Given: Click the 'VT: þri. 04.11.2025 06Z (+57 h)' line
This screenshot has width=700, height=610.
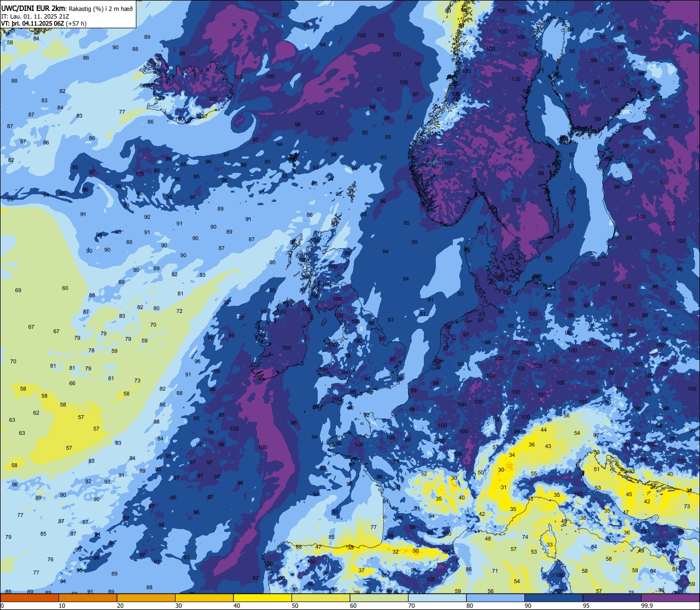Looking at the screenshot, I should click(44, 24).
